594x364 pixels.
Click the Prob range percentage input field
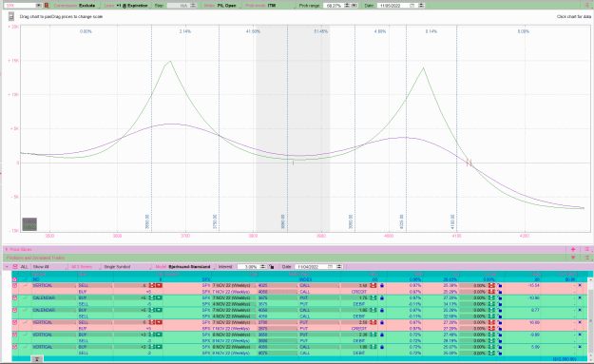[334, 6]
